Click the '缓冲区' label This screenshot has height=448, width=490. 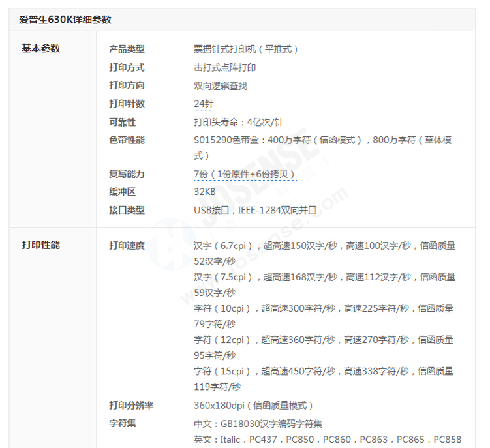(122, 192)
